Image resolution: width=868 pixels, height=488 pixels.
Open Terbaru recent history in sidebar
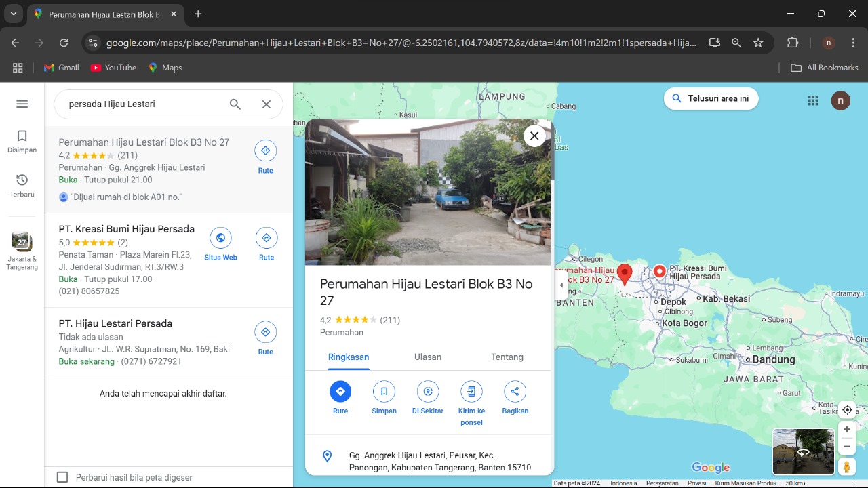click(x=22, y=185)
